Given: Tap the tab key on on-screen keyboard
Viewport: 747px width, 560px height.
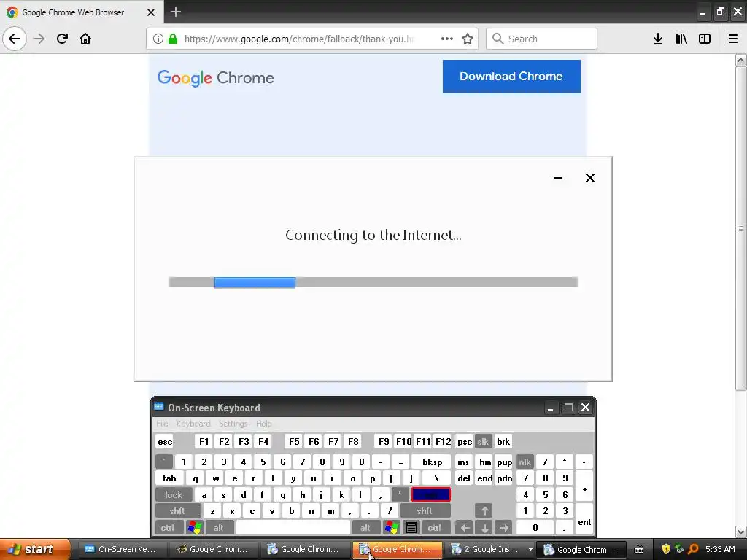Looking at the screenshot, I should (x=169, y=478).
